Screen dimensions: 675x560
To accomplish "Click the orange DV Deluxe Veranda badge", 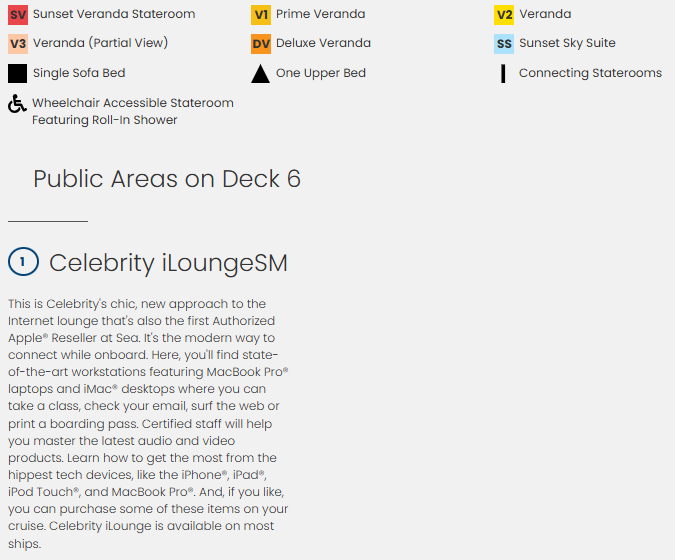I will [x=261, y=44].
